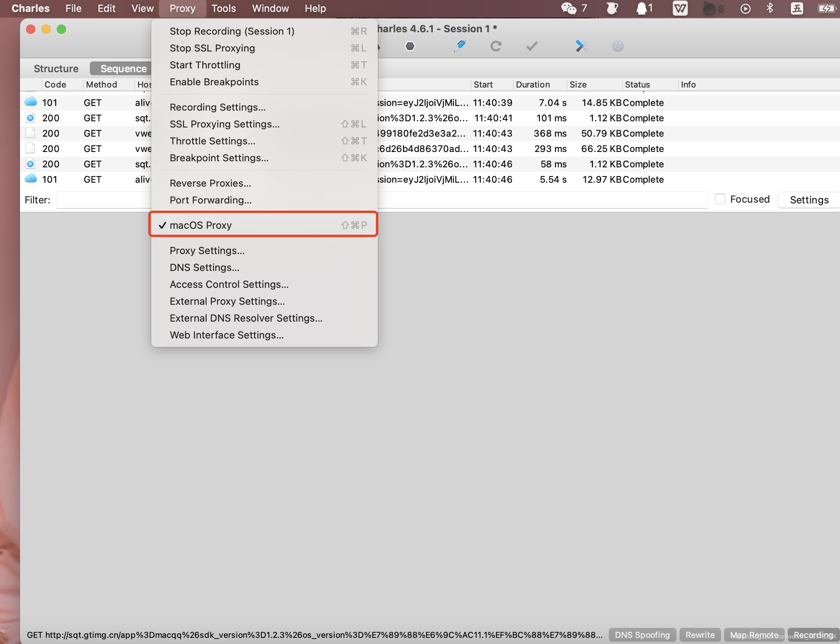Open External DNS Resolver Settings...
Viewport: 840px width, 644px height.
pyautogui.click(x=264, y=318)
